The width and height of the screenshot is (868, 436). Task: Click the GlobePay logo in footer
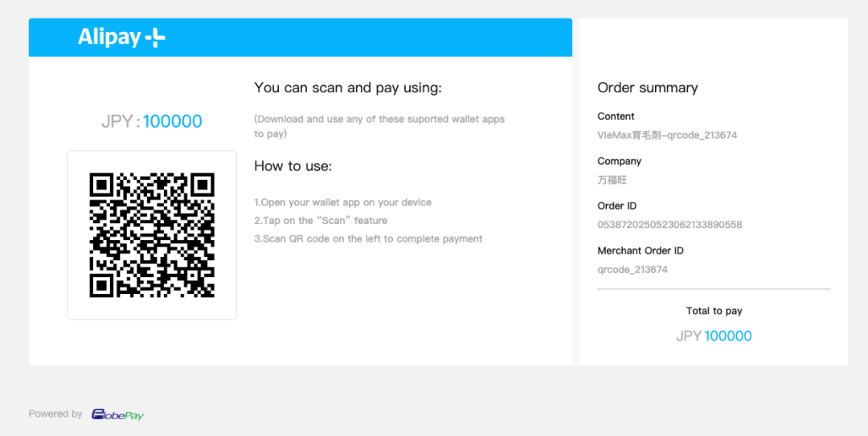point(117,414)
